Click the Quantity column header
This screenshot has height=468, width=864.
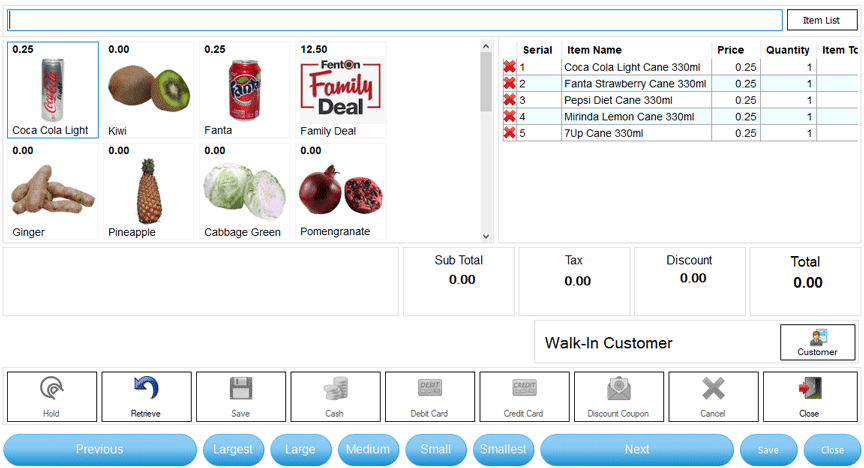[x=788, y=50]
